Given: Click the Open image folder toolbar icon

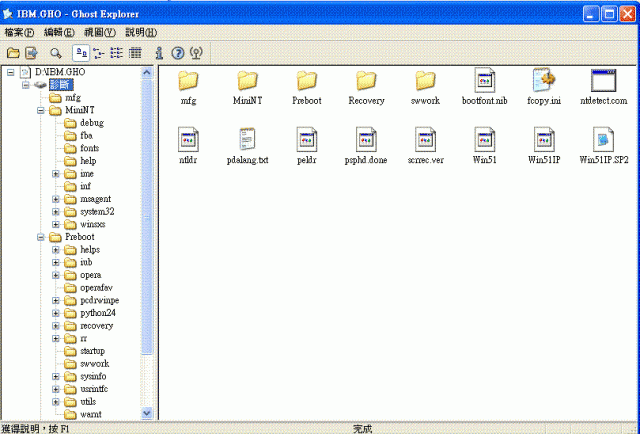Looking at the screenshot, I should [x=13, y=53].
